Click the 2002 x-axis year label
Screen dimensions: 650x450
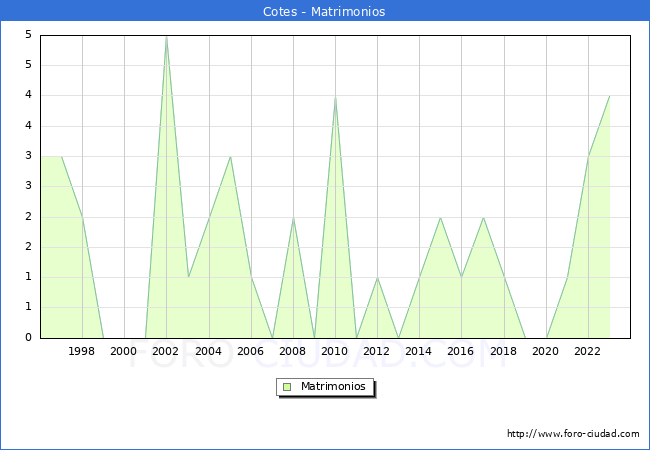point(166,351)
